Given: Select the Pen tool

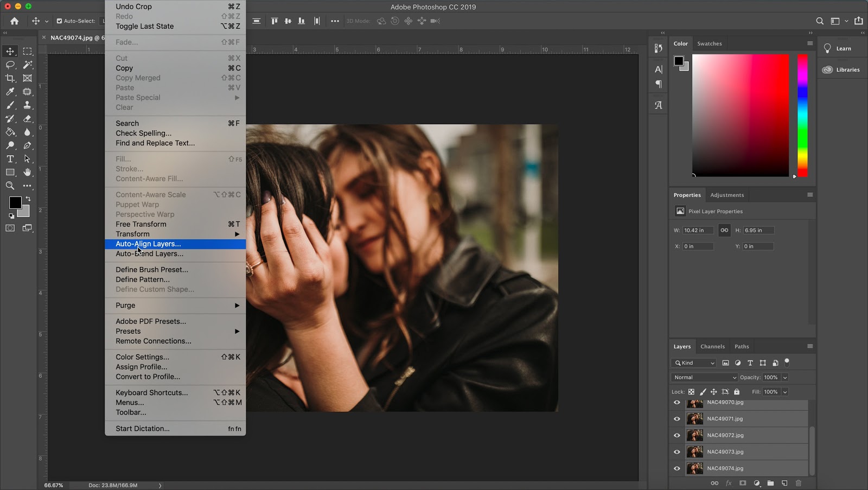Looking at the screenshot, I should 27,145.
